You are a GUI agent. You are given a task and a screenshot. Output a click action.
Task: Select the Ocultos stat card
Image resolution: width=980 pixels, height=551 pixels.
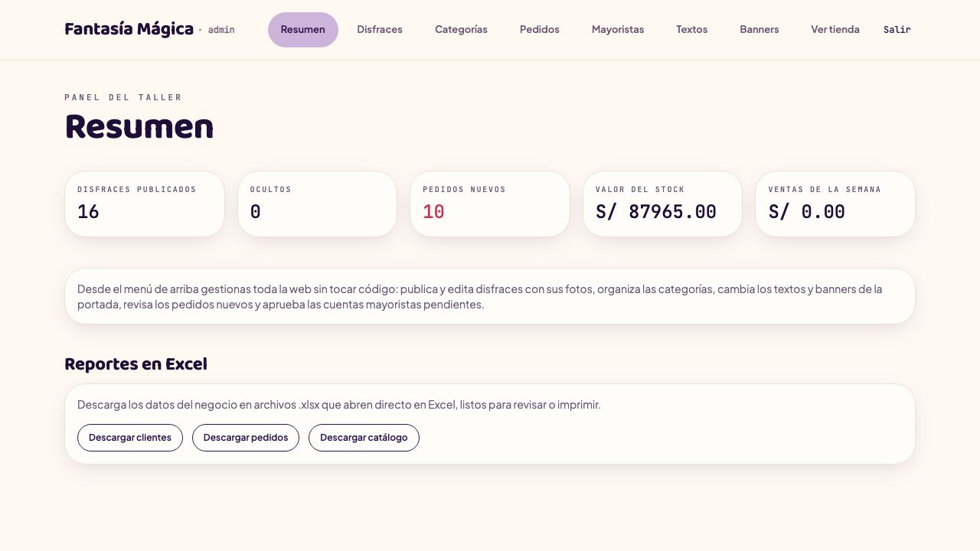[x=317, y=204]
